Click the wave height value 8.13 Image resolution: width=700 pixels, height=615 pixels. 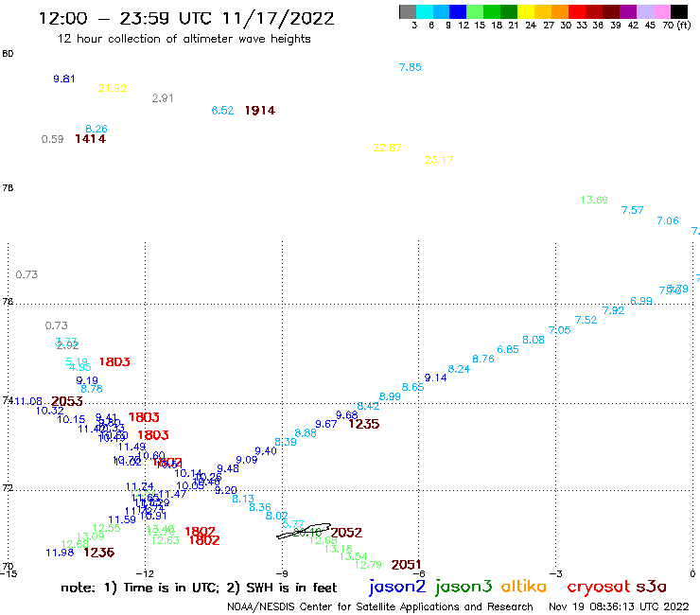pyautogui.click(x=243, y=499)
